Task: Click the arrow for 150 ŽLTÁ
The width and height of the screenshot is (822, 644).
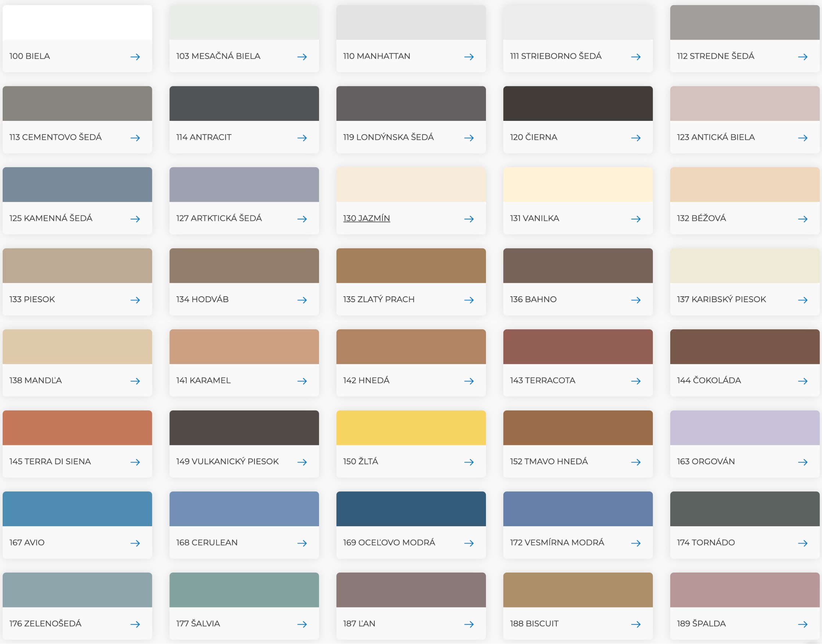Action: pos(470,462)
